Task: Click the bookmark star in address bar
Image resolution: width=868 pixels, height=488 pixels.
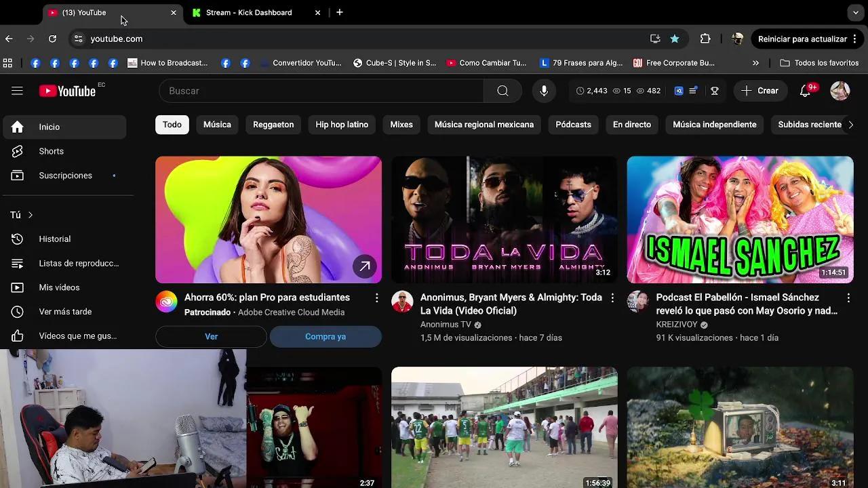Action: [x=675, y=39]
